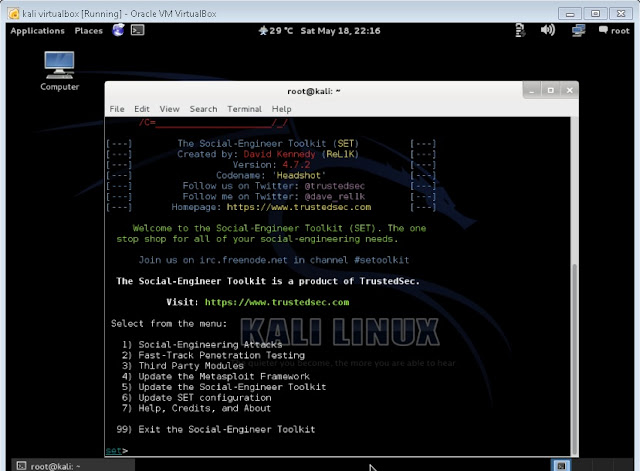Open the terminal Help menu
The height and width of the screenshot is (471, 640).
(x=282, y=109)
